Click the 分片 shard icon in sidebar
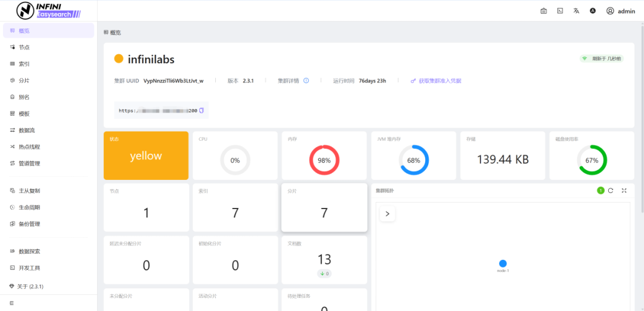Image resolution: width=644 pixels, height=311 pixels. pos(13,80)
